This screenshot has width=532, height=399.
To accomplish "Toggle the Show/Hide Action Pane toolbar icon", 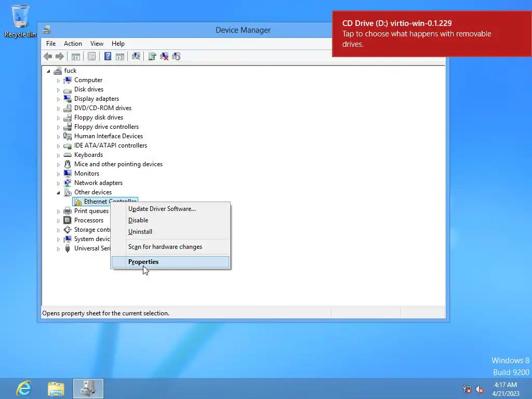I will point(120,56).
